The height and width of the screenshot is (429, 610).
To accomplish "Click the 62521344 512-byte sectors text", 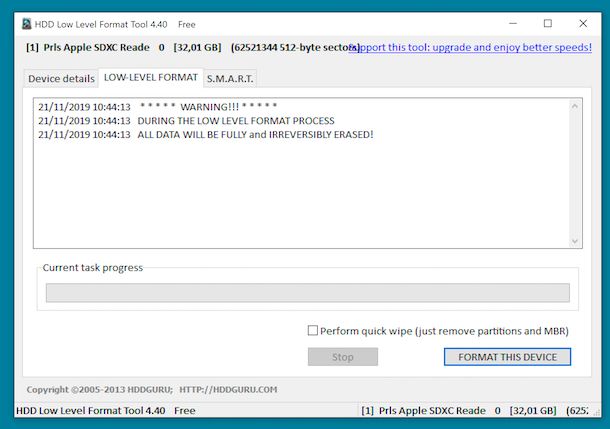I will click(295, 47).
